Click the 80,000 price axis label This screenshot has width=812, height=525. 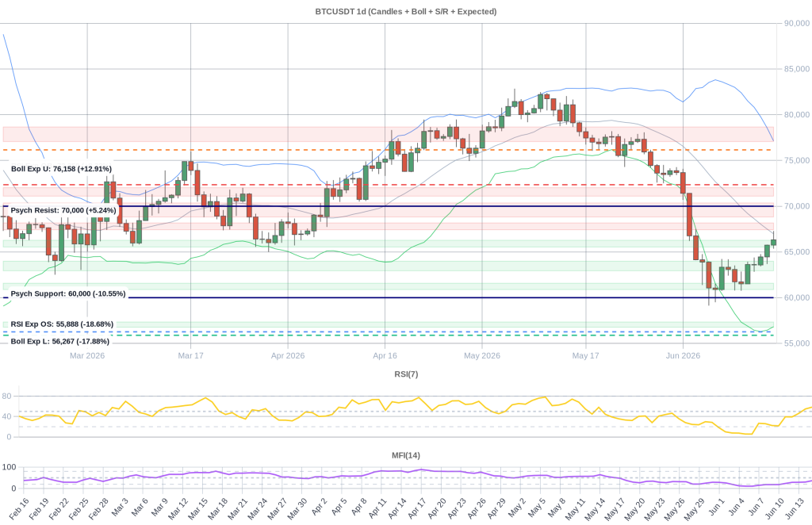click(796, 115)
